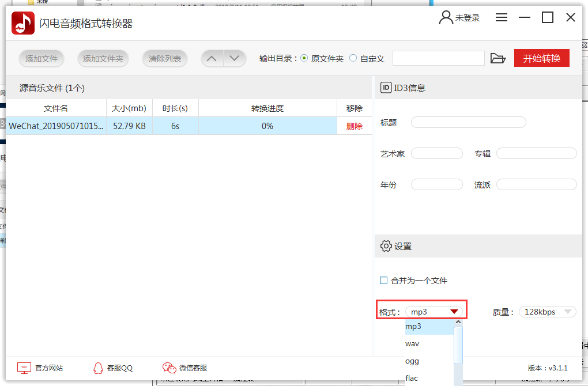Screen dimensions: 588x386
Task: Click the folder browse icon beside output path
Action: coord(498,58)
